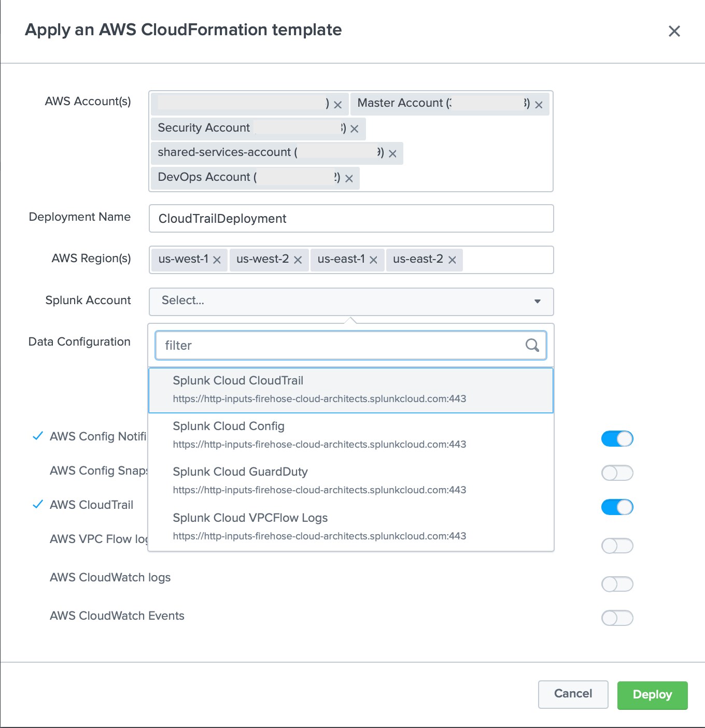Click the Splunk Account dropdown arrow

pos(538,302)
